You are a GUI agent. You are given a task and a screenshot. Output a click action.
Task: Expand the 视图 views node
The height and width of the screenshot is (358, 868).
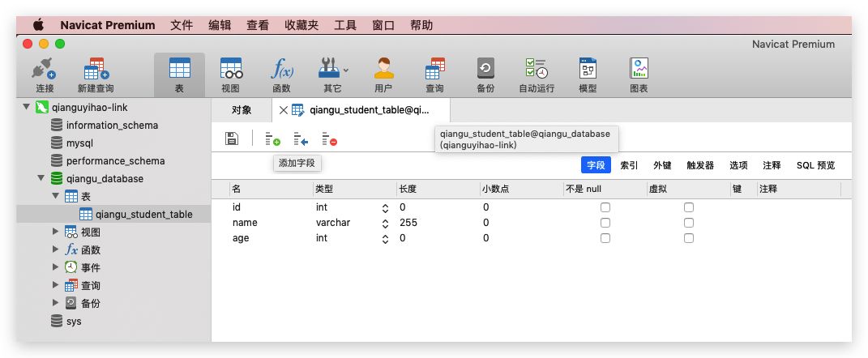55,232
